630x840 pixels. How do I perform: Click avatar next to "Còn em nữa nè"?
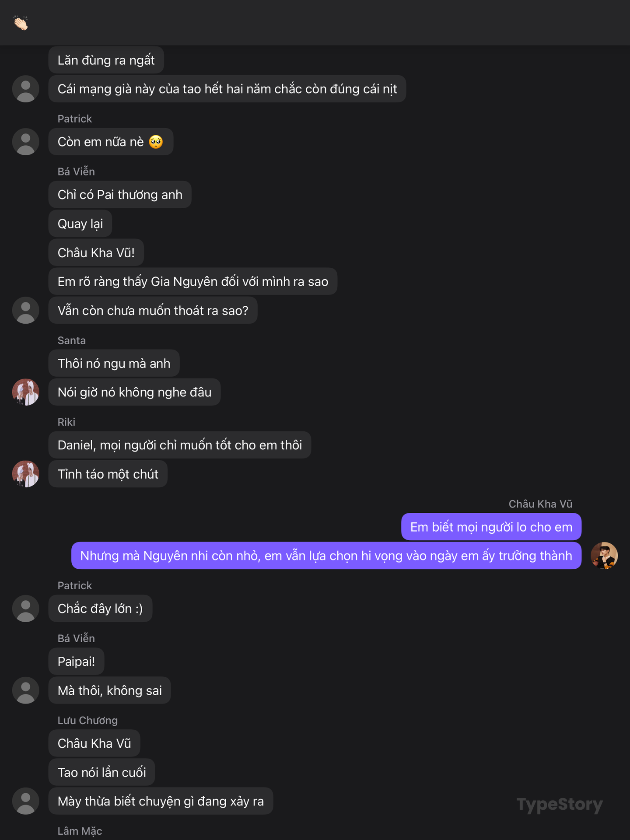pos(26,142)
